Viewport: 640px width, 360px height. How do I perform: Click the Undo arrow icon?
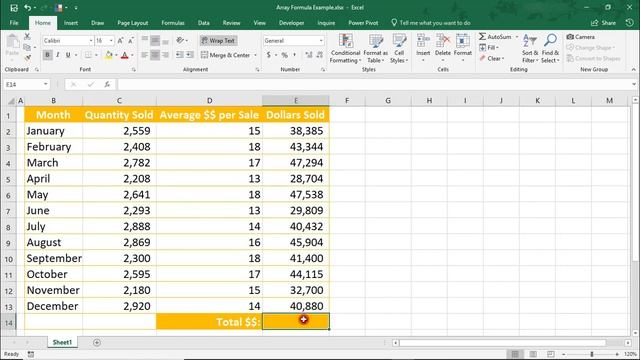[x=27, y=8]
